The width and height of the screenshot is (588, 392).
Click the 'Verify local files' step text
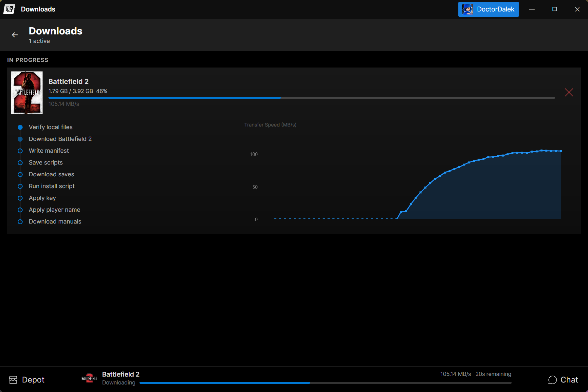pos(51,127)
